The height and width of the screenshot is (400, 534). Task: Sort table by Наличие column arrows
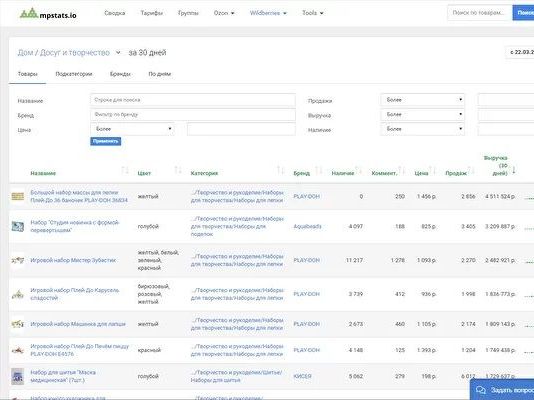click(358, 170)
